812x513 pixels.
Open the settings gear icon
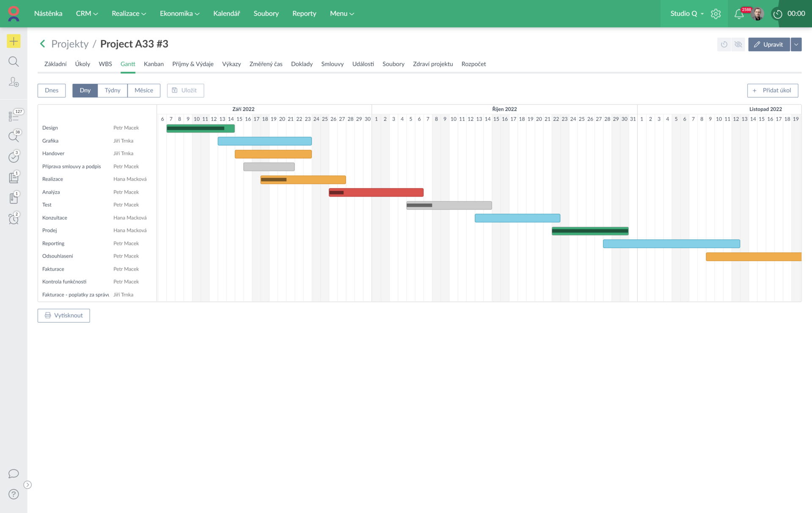pyautogui.click(x=716, y=14)
